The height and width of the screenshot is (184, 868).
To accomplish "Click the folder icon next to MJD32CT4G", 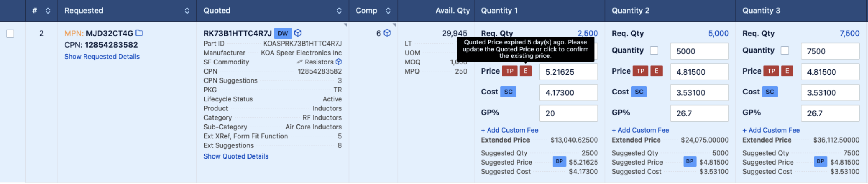I will (x=139, y=33).
